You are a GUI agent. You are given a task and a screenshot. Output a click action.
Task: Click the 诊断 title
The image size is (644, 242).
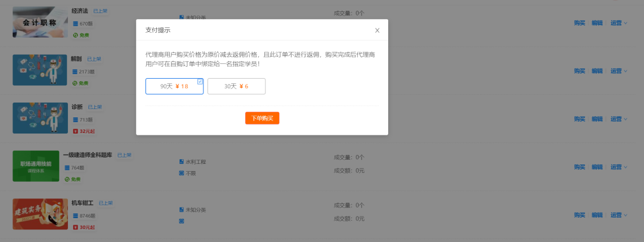click(77, 107)
